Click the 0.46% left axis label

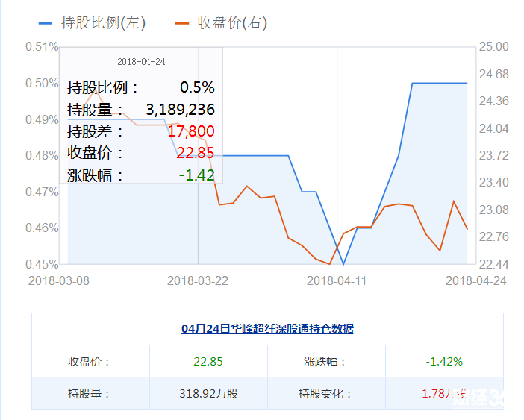42,228
